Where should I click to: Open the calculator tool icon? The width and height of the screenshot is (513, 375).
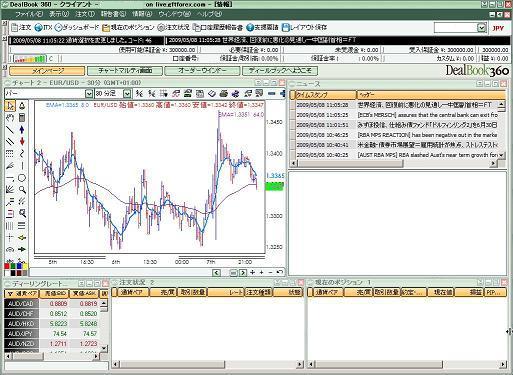(x=22, y=118)
